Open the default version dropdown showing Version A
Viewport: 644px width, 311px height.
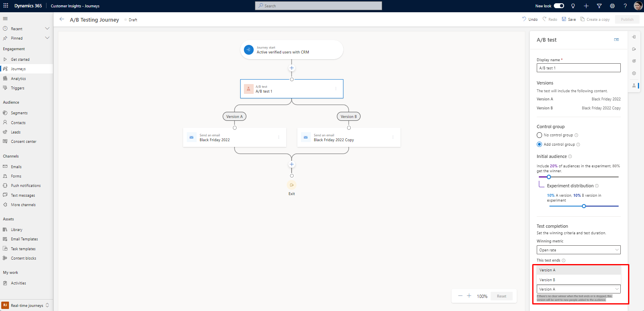click(x=579, y=289)
